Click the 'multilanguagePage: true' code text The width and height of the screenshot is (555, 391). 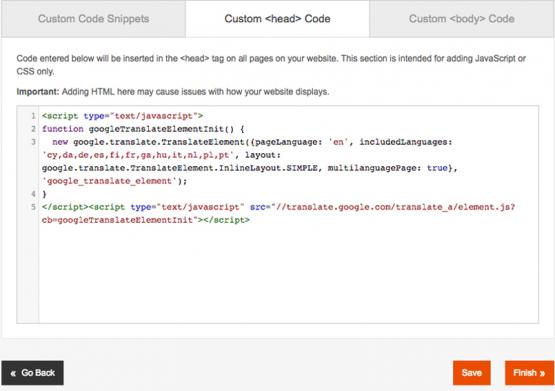pyautogui.click(x=388, y=168)
